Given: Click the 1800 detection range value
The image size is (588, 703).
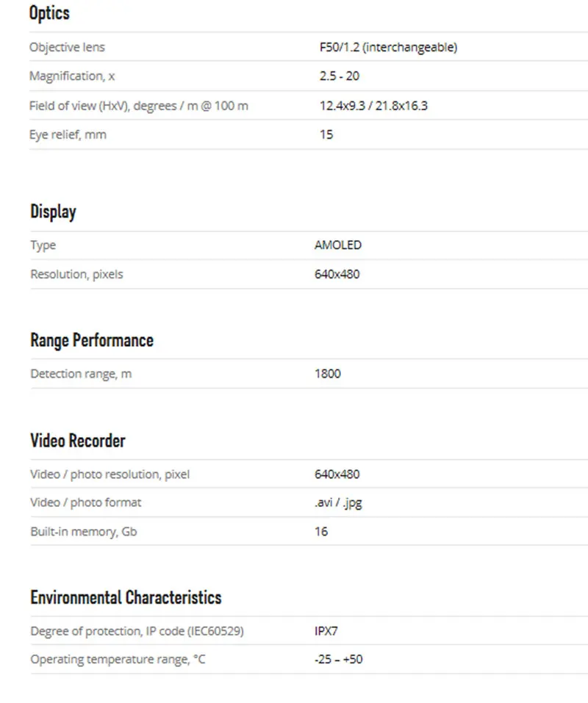Looking at the screenshot, I should point(327,374).
